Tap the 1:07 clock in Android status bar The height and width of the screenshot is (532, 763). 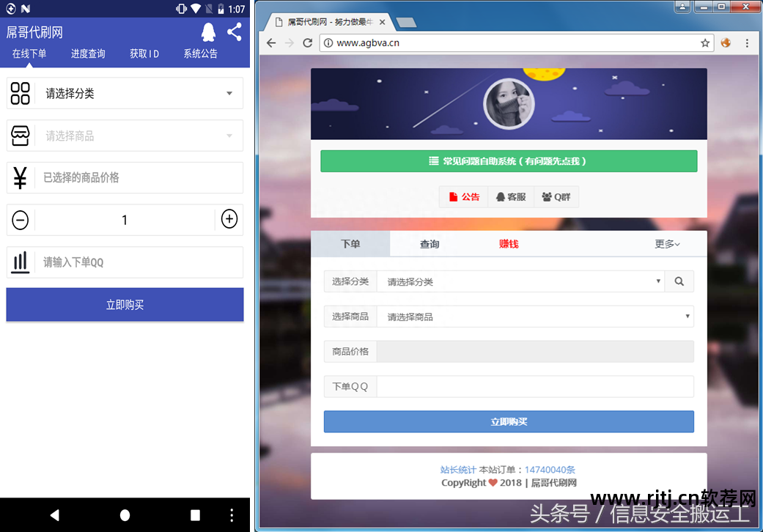[x=237, y=9]
